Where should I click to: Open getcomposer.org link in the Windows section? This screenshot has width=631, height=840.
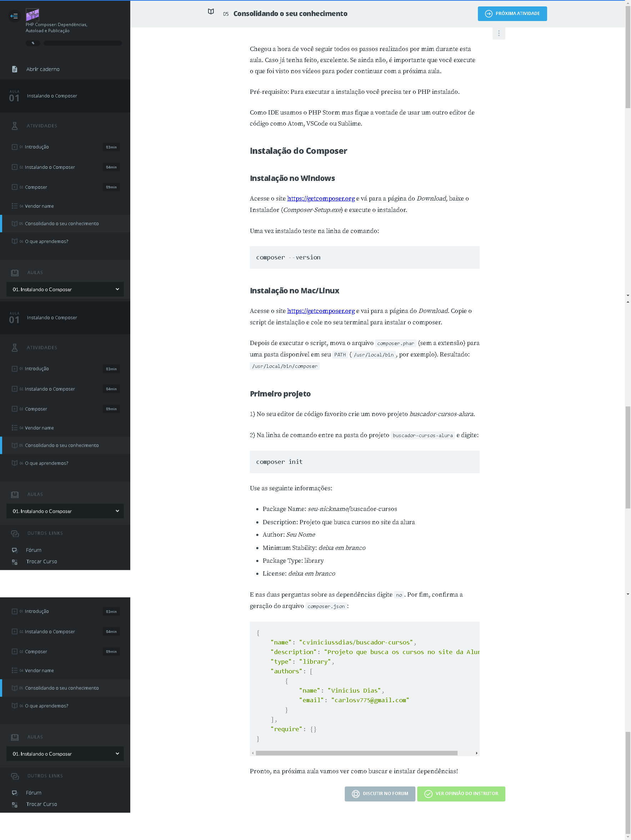[x=320, y=199]
